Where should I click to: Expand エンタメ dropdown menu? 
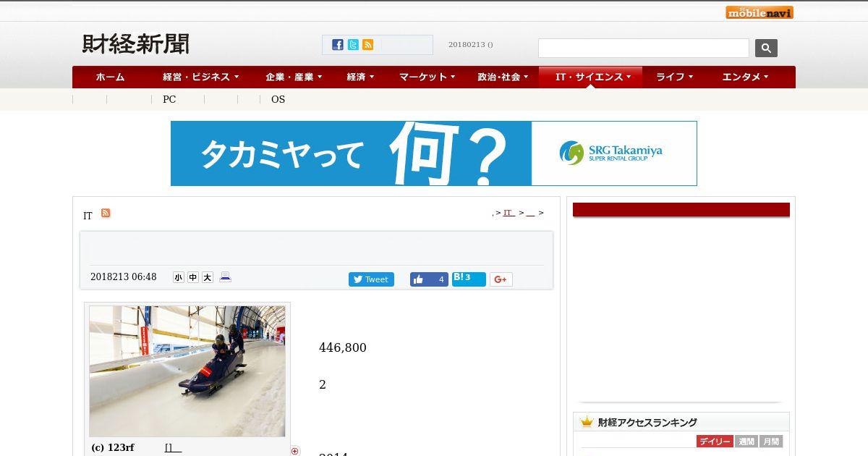(745, 77)
